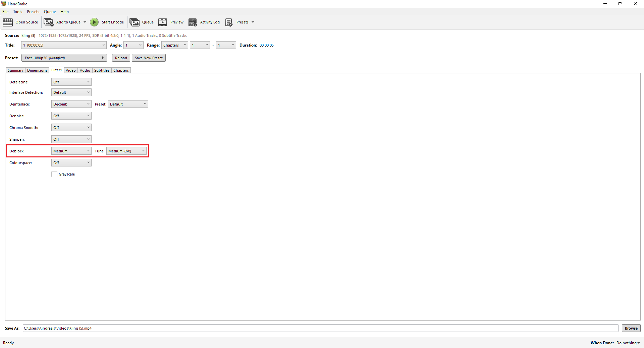Select the Filters tab

point(56,70)
